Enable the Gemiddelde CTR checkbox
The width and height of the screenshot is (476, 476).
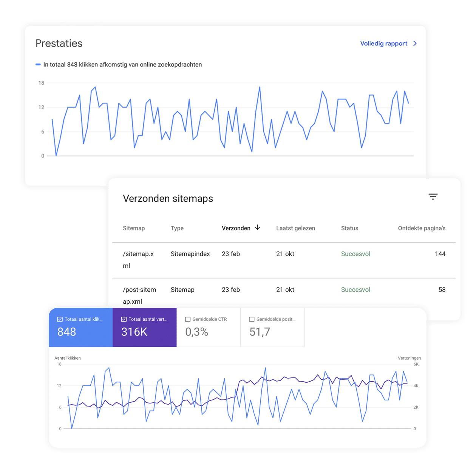pos(188,319)
